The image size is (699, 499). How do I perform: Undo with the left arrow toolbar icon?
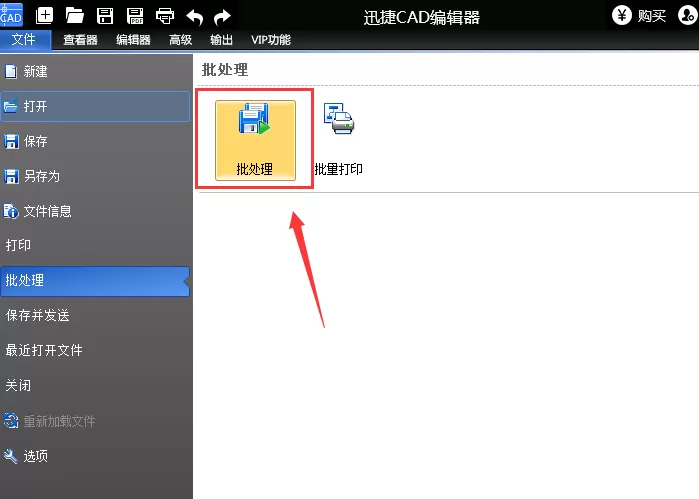(194, 17)
